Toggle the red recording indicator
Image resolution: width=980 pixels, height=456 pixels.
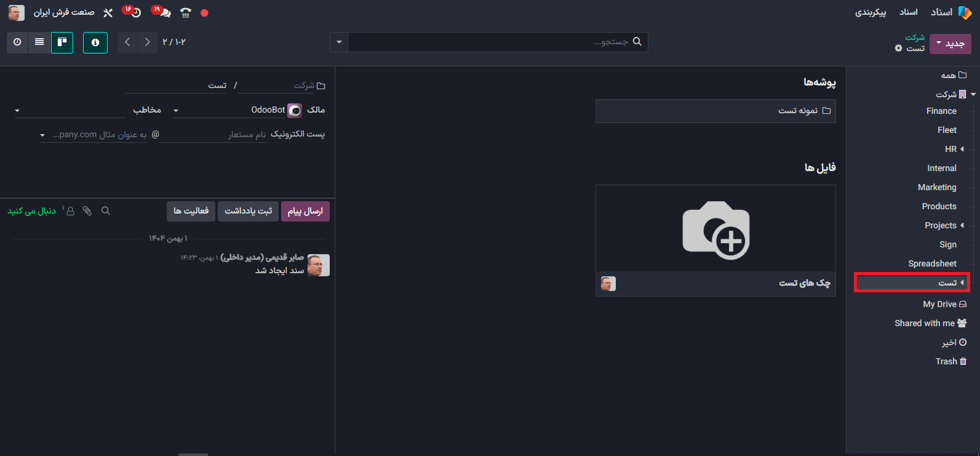[204, 13]
